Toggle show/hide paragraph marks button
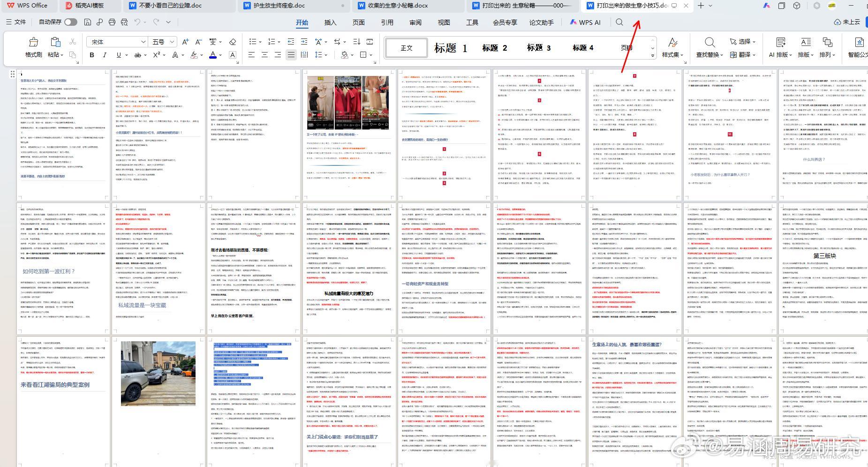The image size is (868, 467). click(337, 42)
